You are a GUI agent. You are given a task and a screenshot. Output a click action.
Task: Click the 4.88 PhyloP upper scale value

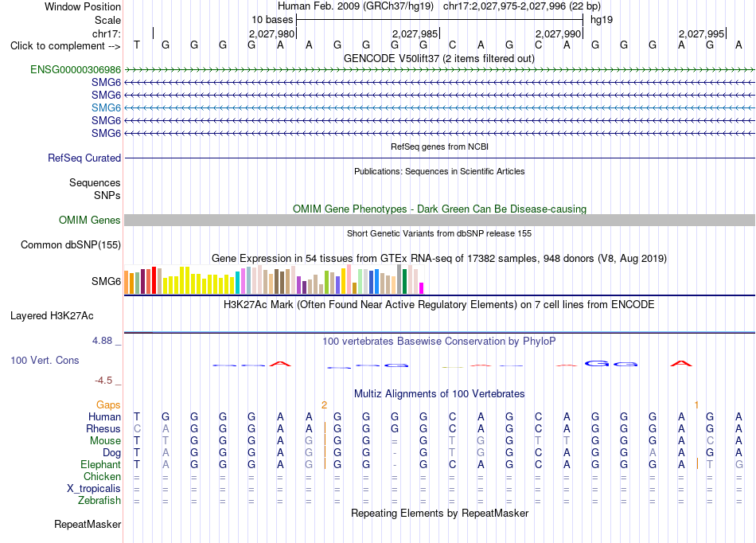tap(102, 341)
